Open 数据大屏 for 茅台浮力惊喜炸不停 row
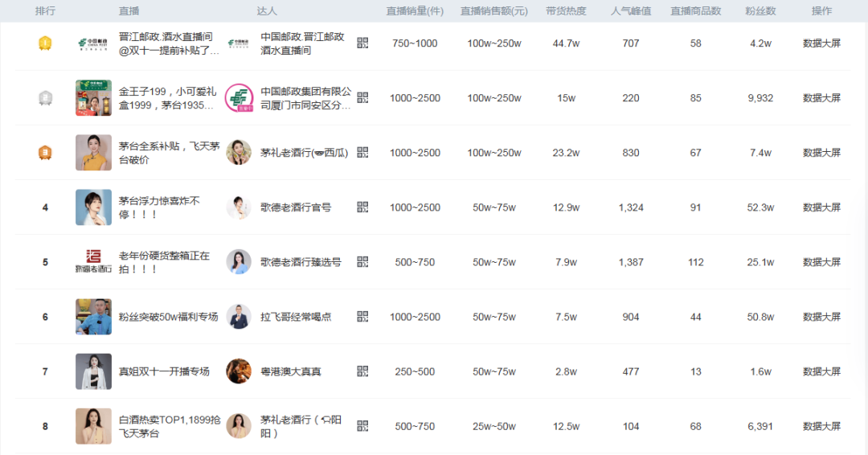The image size is (868, 455). (821, 207)
